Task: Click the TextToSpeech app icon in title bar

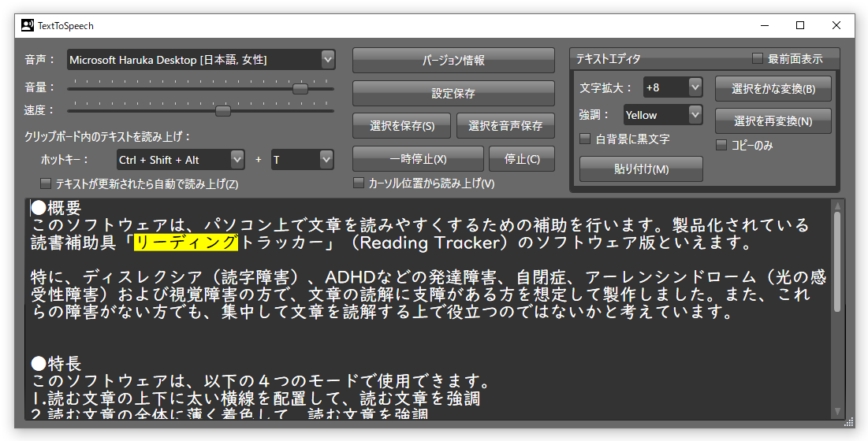Action: tap(27, 25)
